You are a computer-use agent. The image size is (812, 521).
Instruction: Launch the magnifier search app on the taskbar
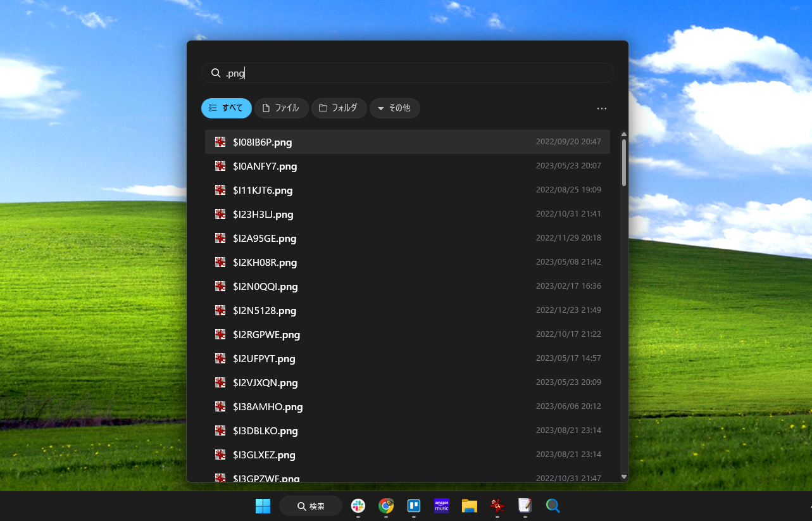(x=553, y=506)
